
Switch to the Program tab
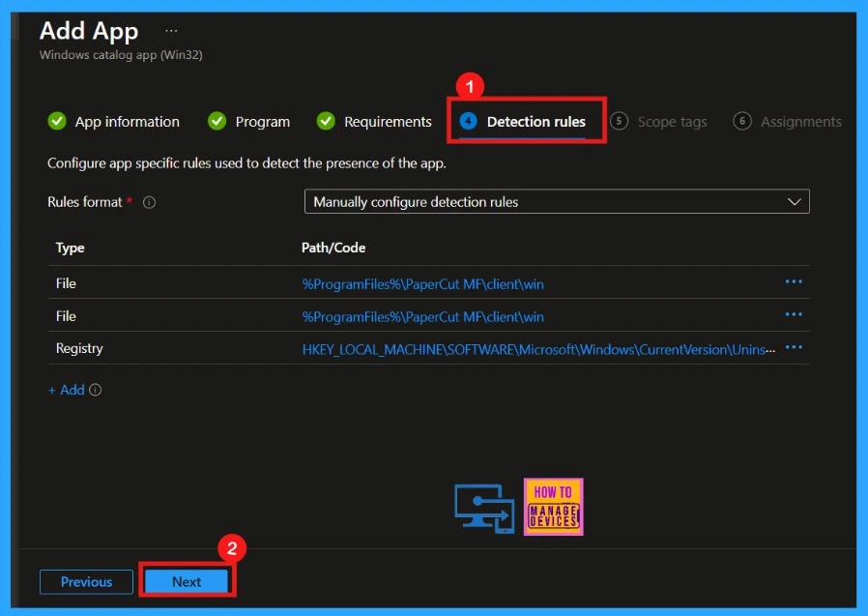coord(249,121)
